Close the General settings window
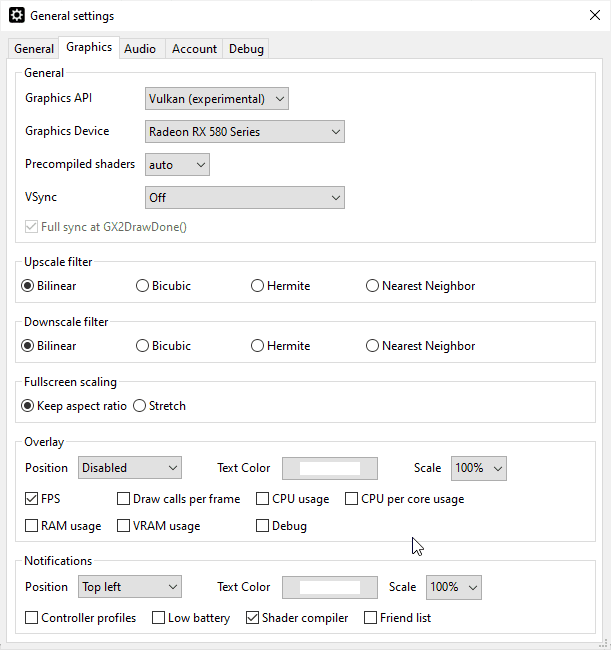 (x=595, y=16)
